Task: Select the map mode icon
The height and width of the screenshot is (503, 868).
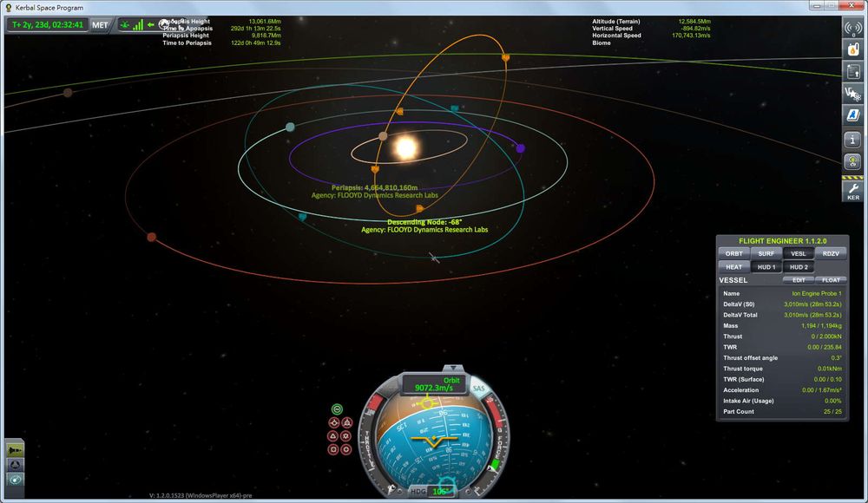Action: [15, 480]
